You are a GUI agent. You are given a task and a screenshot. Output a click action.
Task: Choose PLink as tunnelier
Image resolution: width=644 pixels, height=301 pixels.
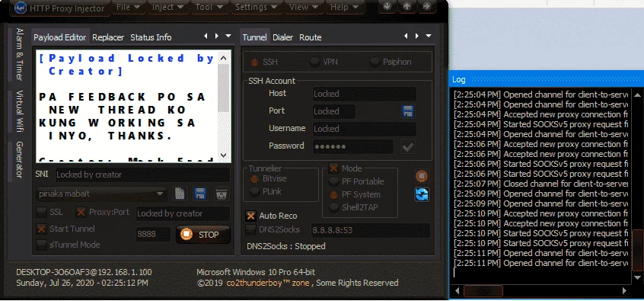266,191
